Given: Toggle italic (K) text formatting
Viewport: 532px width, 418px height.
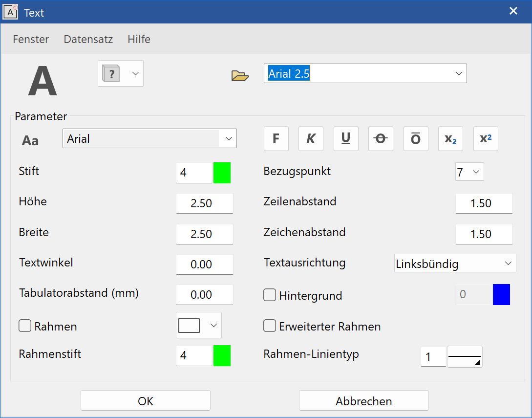Looking at the screenshot, I should (x=311, y=138).
